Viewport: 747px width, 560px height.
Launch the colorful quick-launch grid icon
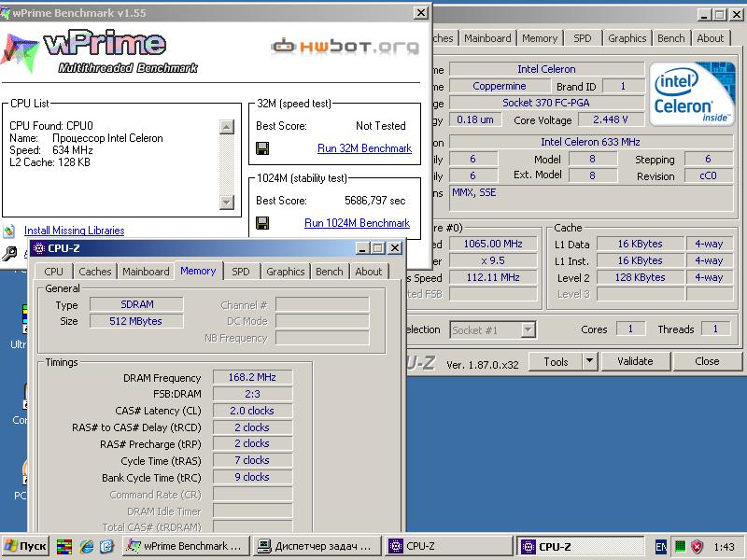(64, 546)
